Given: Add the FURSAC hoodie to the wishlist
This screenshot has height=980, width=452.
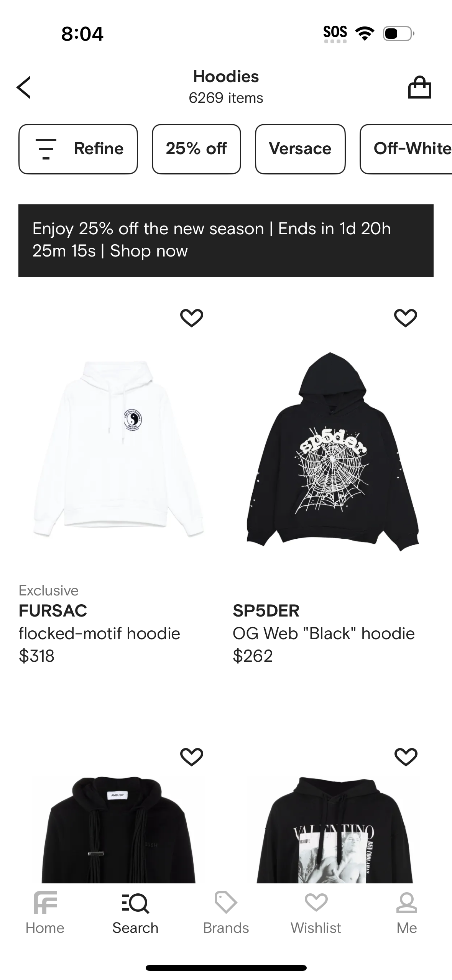Looking at the screenshot, I should [x=191, y=318].
